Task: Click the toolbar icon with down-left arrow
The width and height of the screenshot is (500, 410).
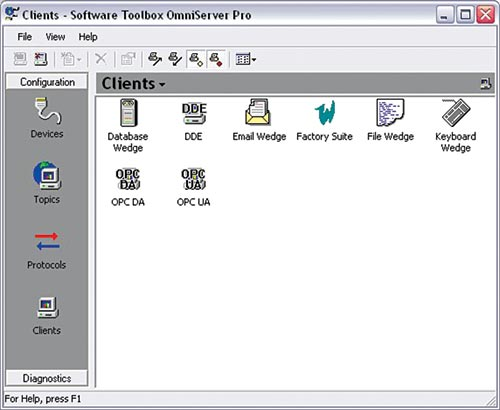Action: coord(175,59)
